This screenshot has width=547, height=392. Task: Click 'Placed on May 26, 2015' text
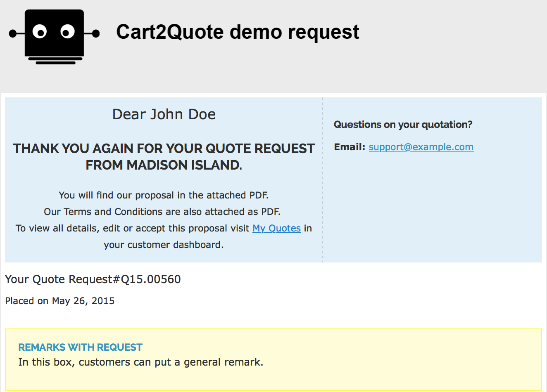(x=60, y=301)
